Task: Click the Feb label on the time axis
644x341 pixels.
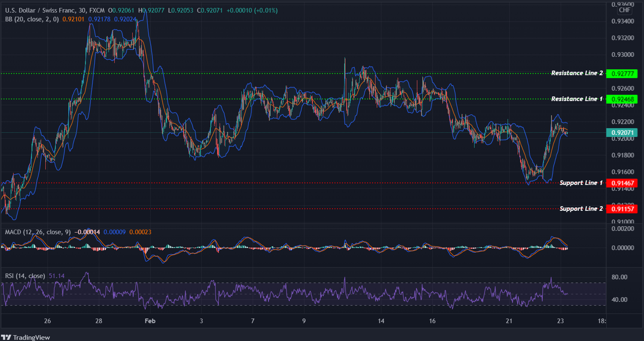Action: click(150, 321)
